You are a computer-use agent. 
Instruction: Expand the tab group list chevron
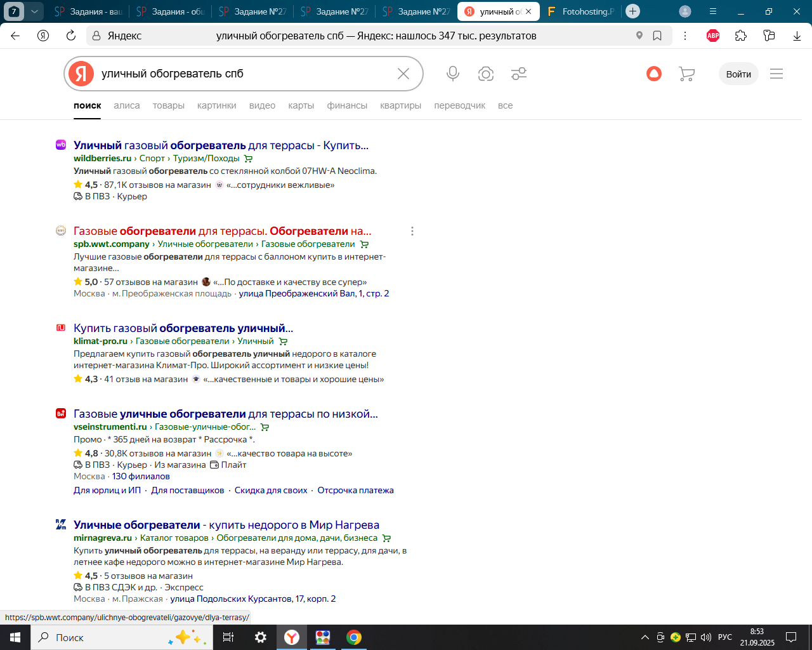click(34, 11)
